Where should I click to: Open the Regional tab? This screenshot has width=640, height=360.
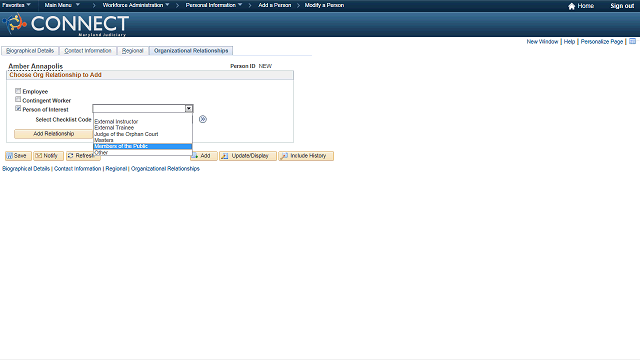point(133,51)
